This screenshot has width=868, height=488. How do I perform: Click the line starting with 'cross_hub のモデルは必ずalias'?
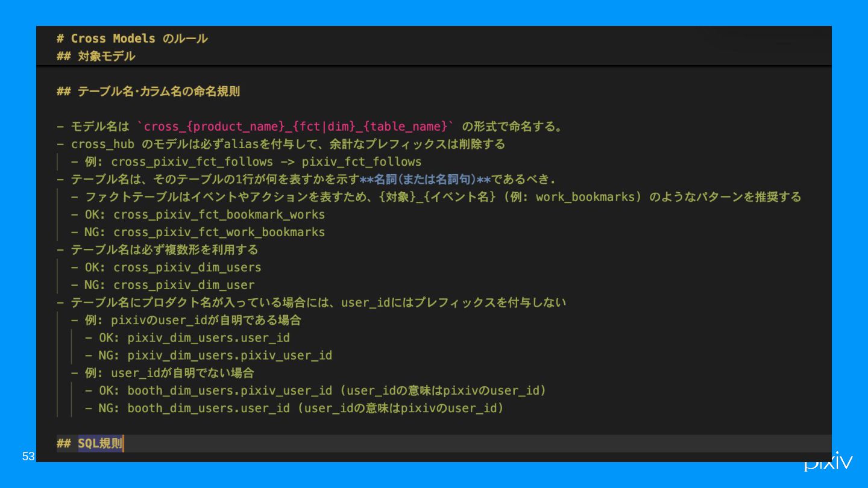[x=281, y=144]
